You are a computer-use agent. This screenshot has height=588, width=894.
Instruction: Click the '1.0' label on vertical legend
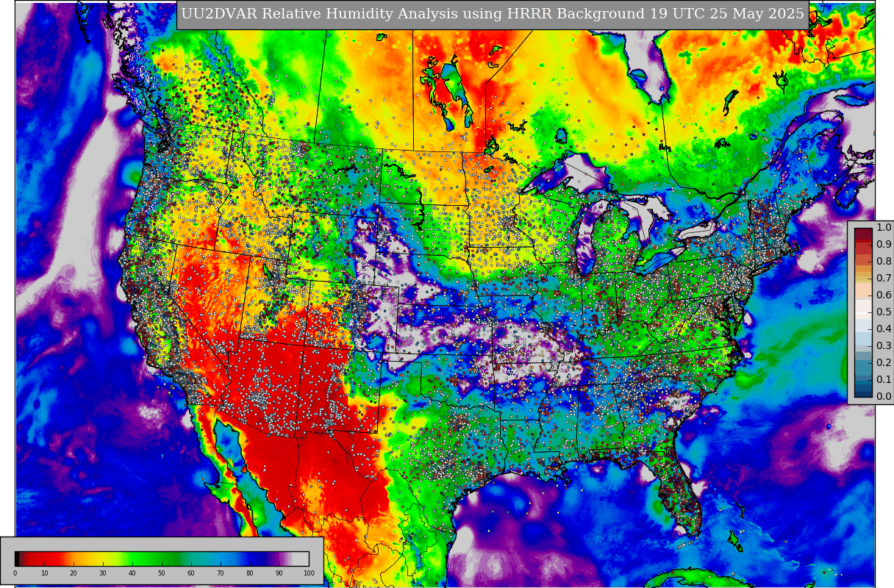click(884, 228)
